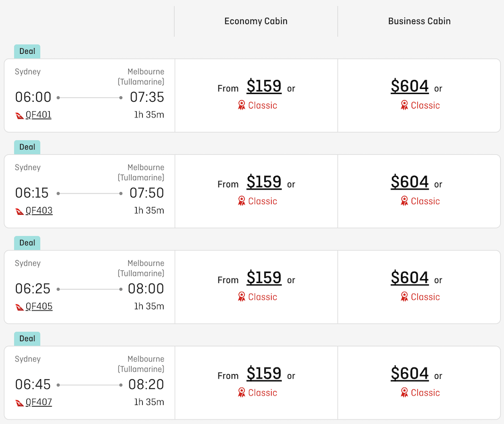Open flight details link QF401
The height and width of the screenshot is (424, 504).
click(39, 115)
